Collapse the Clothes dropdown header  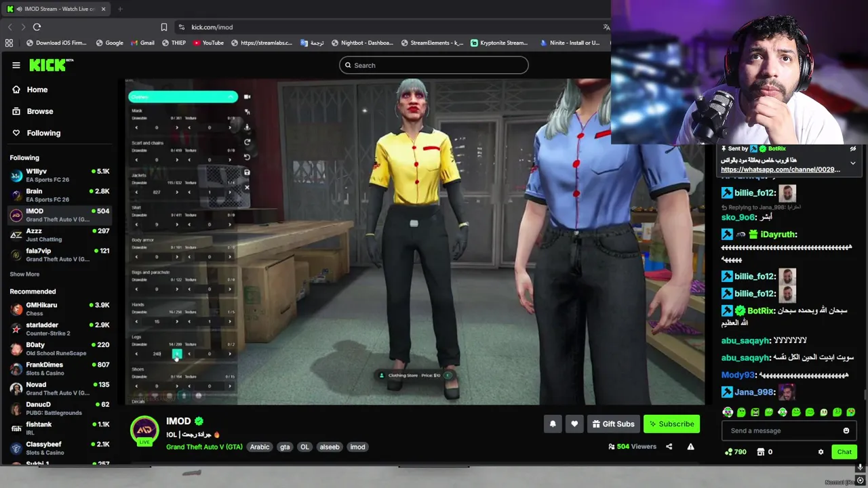tap(183, 97)
